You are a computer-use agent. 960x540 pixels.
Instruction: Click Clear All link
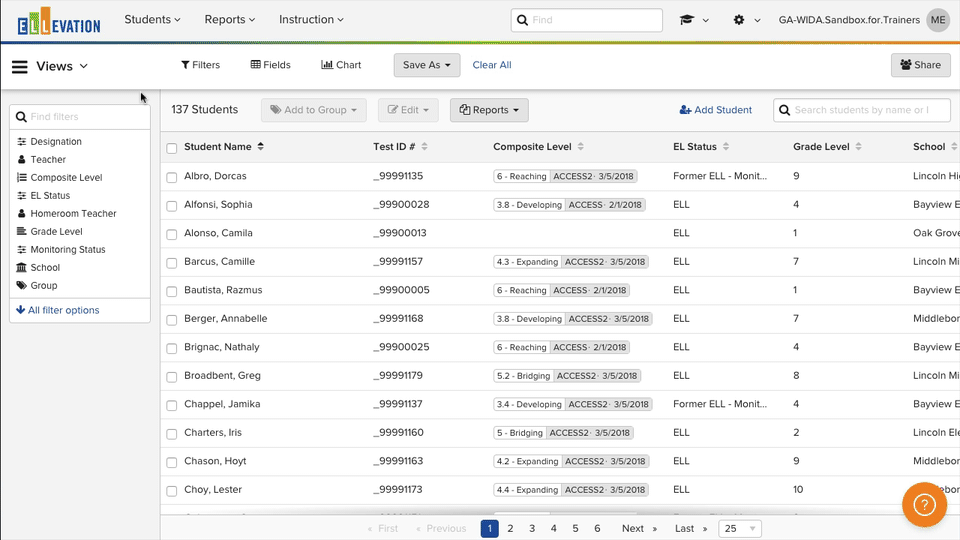click(x=492, y=65)
